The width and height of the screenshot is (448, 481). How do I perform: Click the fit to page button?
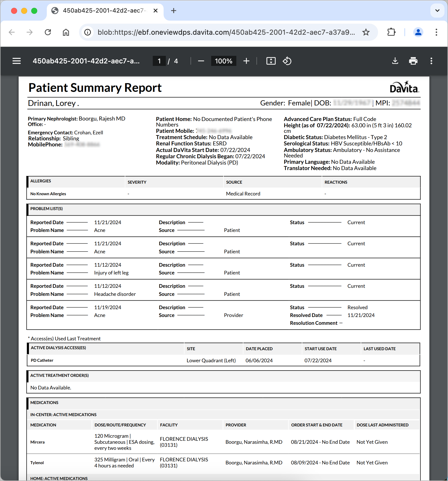pyautogui.click(x=271, y=61)
